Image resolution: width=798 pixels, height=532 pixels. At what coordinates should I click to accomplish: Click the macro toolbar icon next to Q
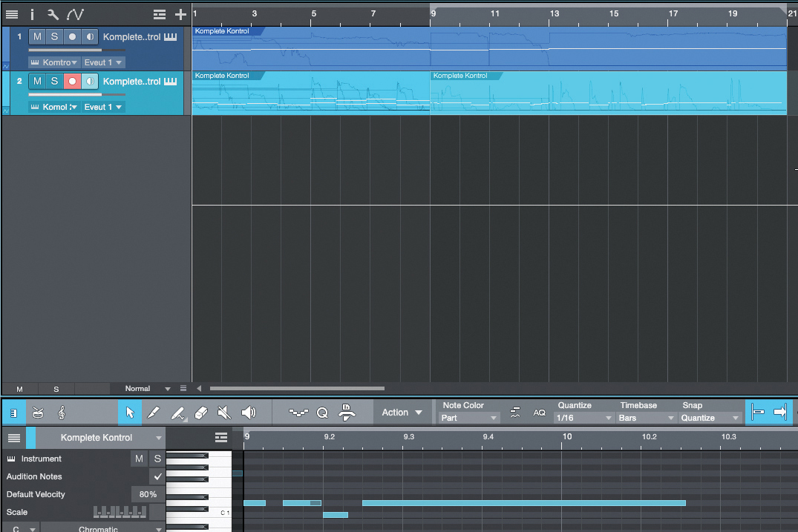[x=347, y=413]
